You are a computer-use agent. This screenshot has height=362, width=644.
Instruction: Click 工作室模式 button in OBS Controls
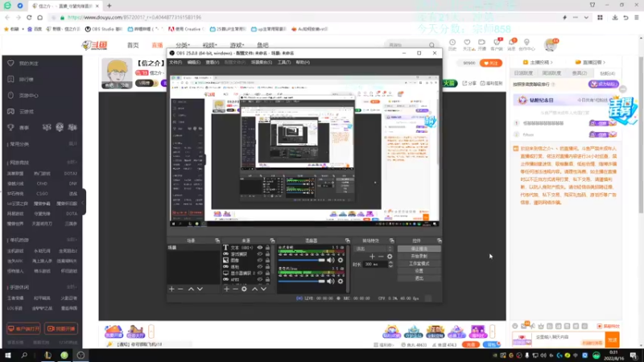tap(419, 264)
